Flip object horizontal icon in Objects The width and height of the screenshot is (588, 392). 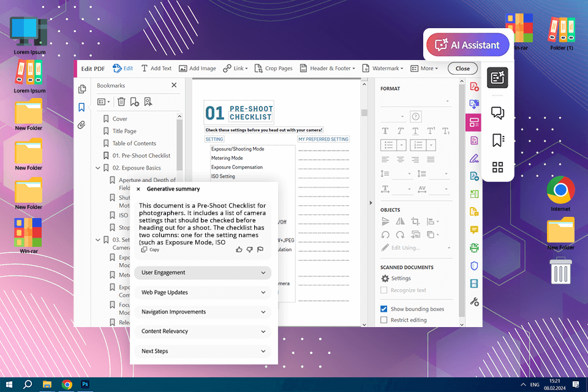pyautogui.click(x=401, y=221)
